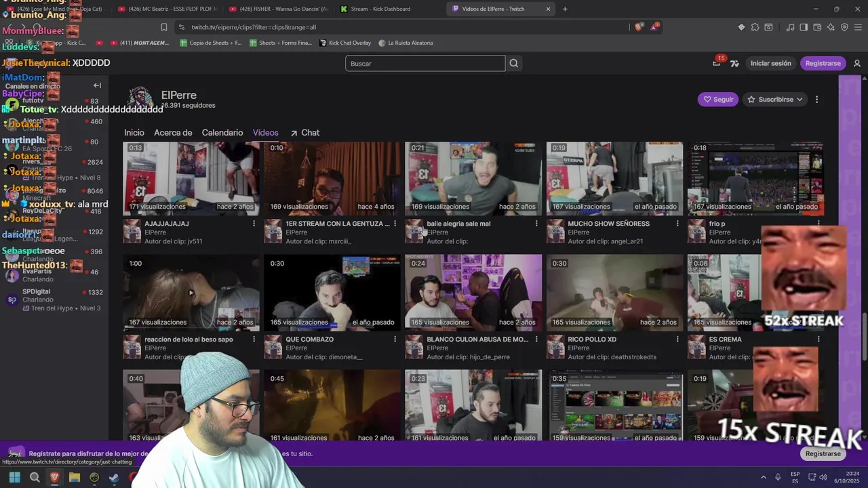Viewport: 868px width, 488px height.
Task: Open options menu for RICO POLLO XD clip
Action: coord(677,339)
